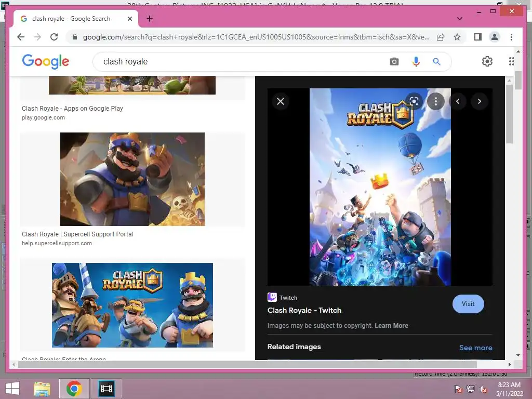532x399 pixels.
Task: Show the next image in preview
Action: coord(479,101)
